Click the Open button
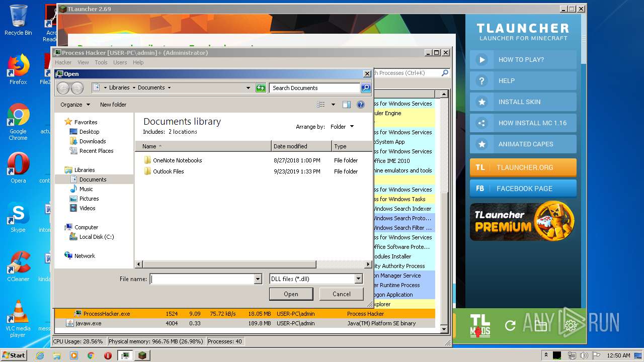The image size is (644, 362). 291,294
